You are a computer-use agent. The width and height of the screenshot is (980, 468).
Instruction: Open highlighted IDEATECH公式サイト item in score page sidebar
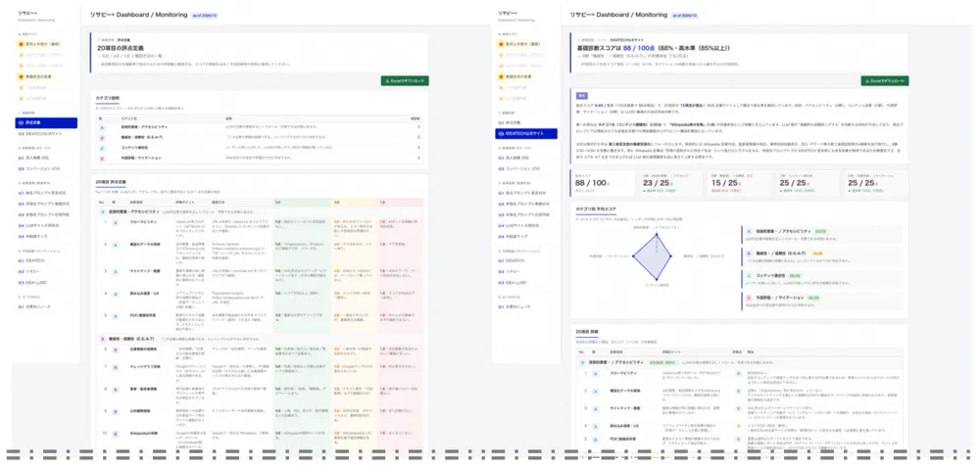[x=526, y=133]
